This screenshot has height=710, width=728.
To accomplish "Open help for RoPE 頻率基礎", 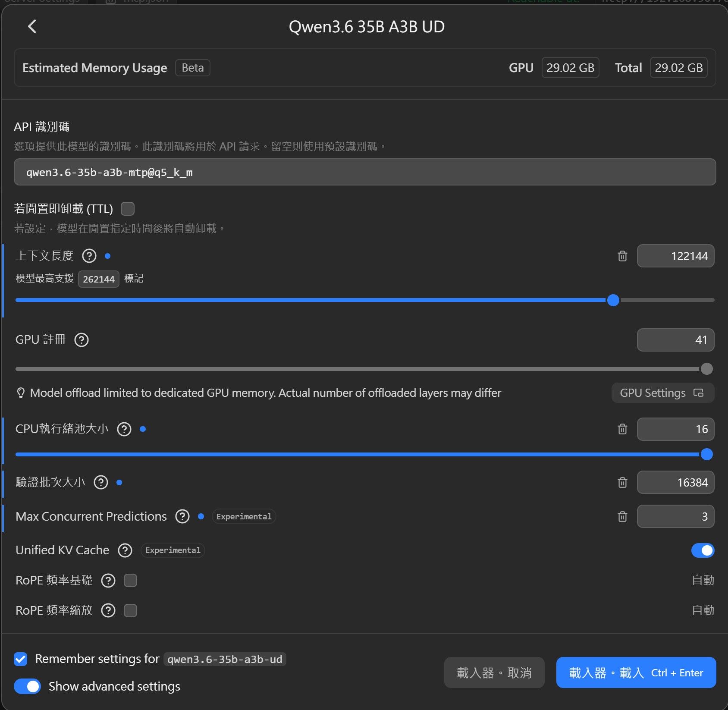I will [x=108, y=581].
